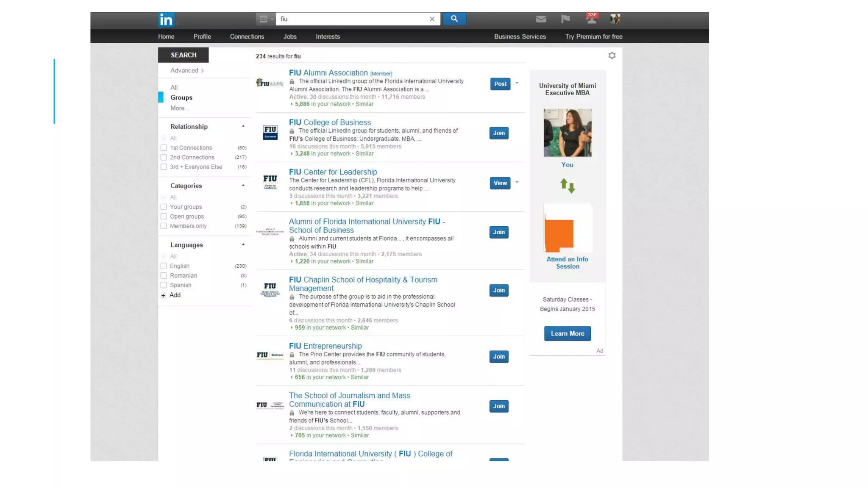This screenshot has height=488, width=868.
Task: Click the University of Miami ad photo
Action: tap(568, 133)
